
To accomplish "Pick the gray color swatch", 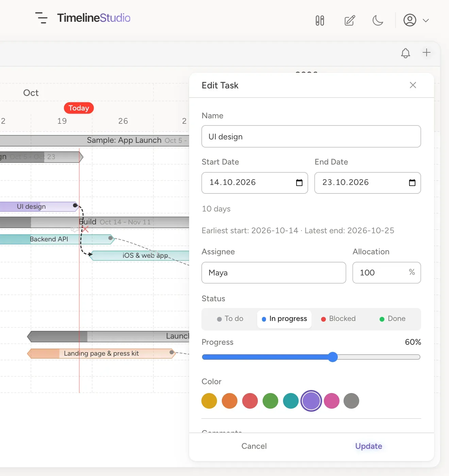I will pos(351,401).
